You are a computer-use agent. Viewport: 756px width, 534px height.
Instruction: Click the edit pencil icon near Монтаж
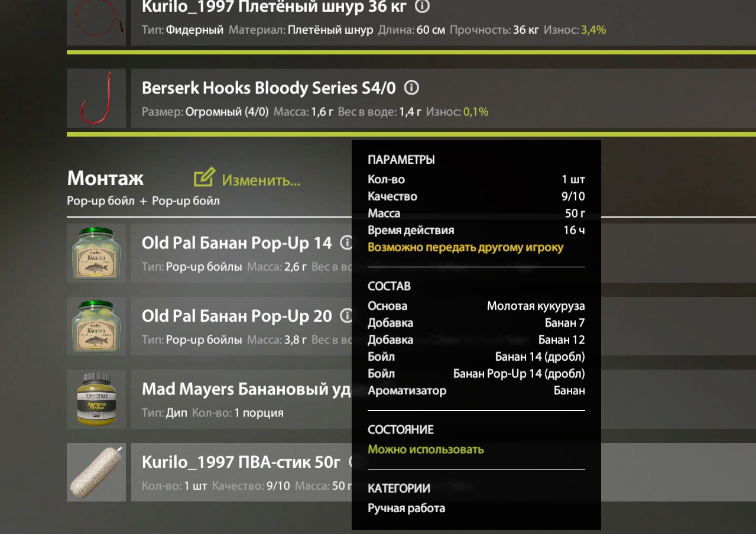click(205, 177)
